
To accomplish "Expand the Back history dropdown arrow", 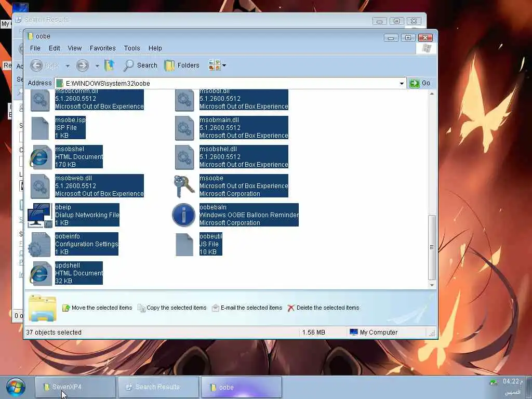I will (68, 65).
